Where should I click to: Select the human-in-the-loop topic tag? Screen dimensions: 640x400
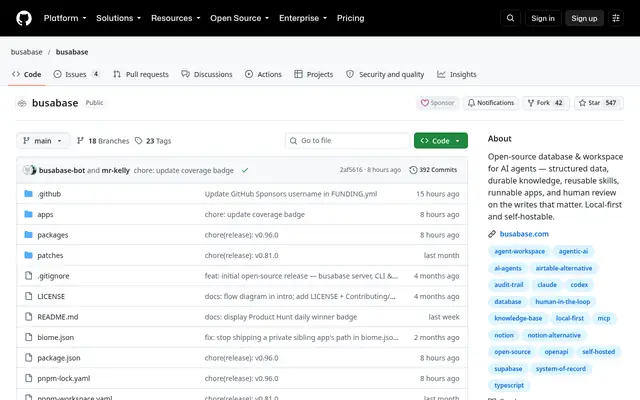coord(562,302)
